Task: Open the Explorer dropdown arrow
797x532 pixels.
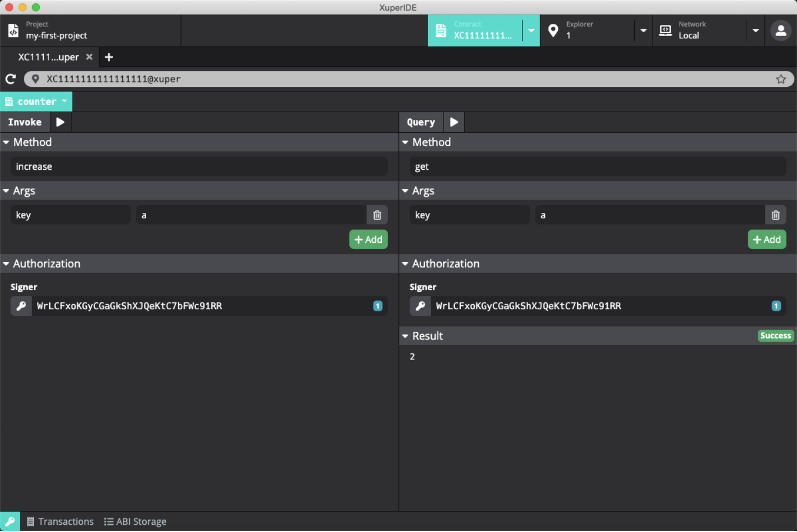Action: tap(643, 31)
